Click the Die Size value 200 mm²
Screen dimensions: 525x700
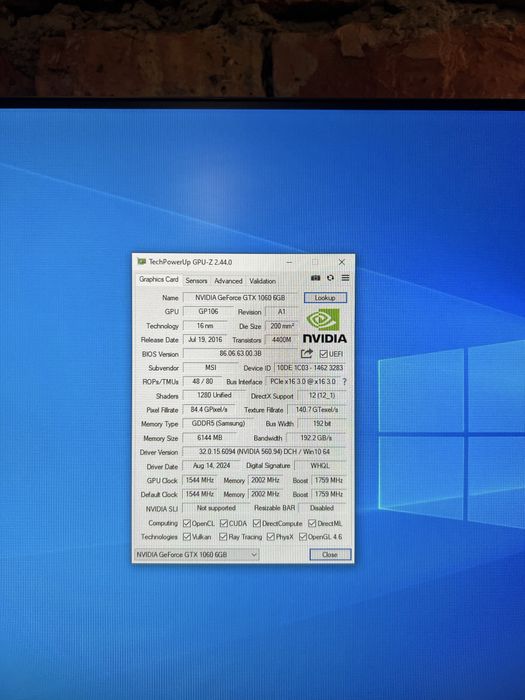tap(281, 326)
